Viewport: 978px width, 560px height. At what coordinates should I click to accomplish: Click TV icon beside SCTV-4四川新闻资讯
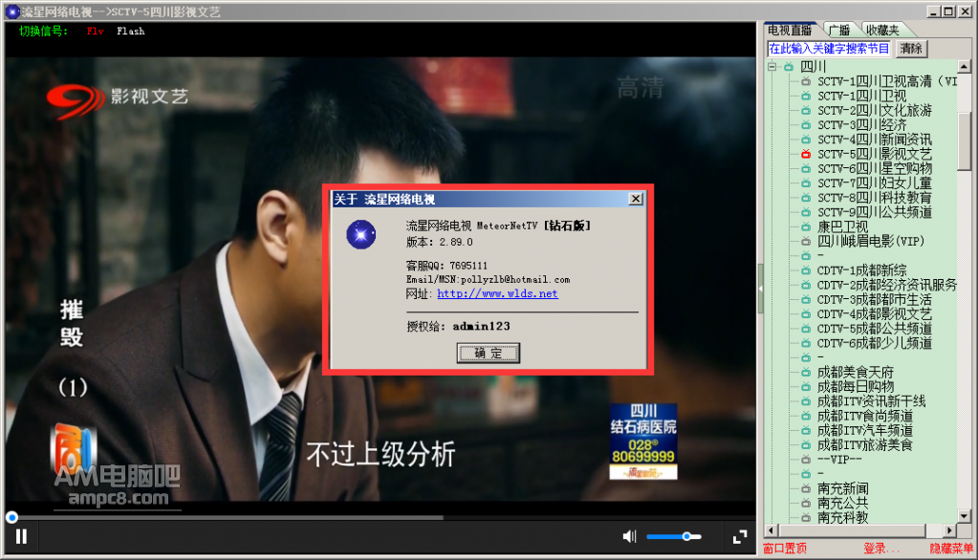tap(806, 140)
